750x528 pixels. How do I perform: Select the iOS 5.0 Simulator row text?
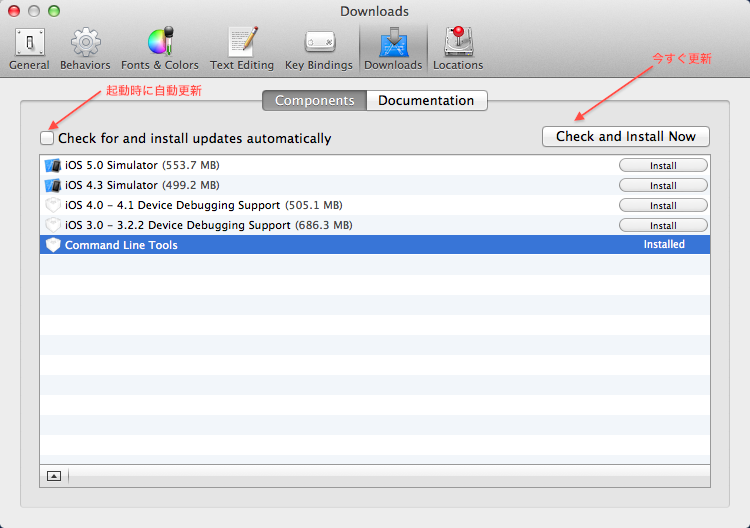[x=142, y=165]
